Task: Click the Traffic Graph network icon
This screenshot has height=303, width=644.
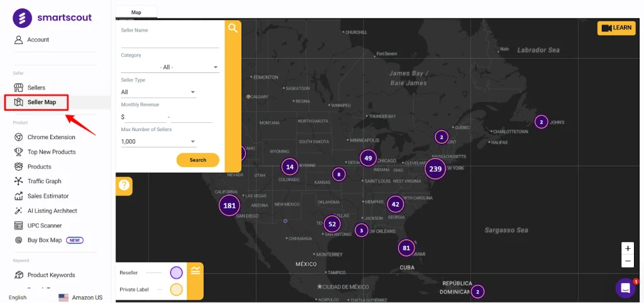Action: 18,181
